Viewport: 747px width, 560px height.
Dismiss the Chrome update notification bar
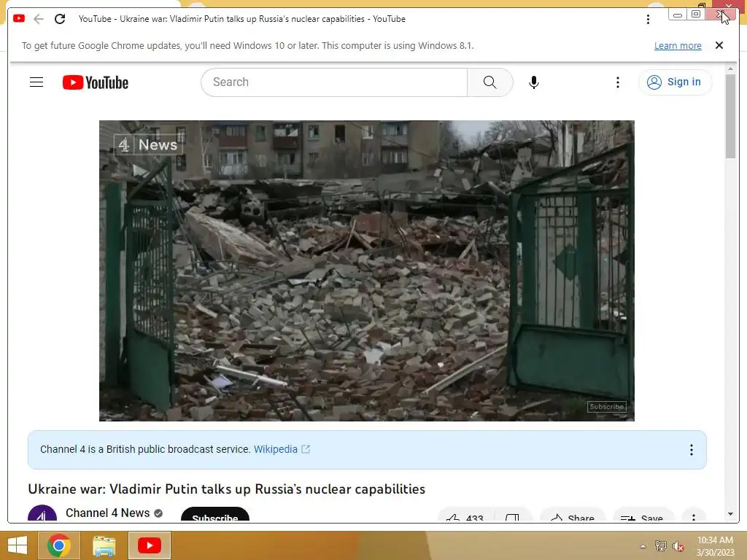719,45
